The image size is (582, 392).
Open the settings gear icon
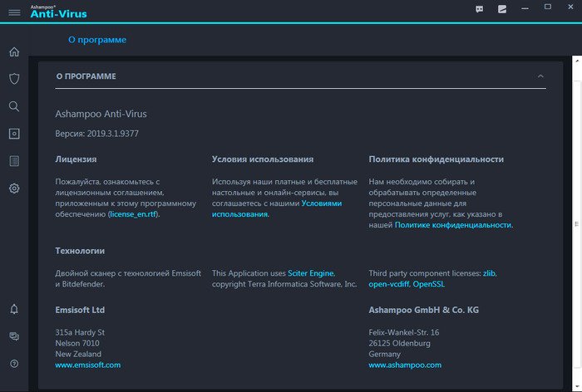pos(14,189)
